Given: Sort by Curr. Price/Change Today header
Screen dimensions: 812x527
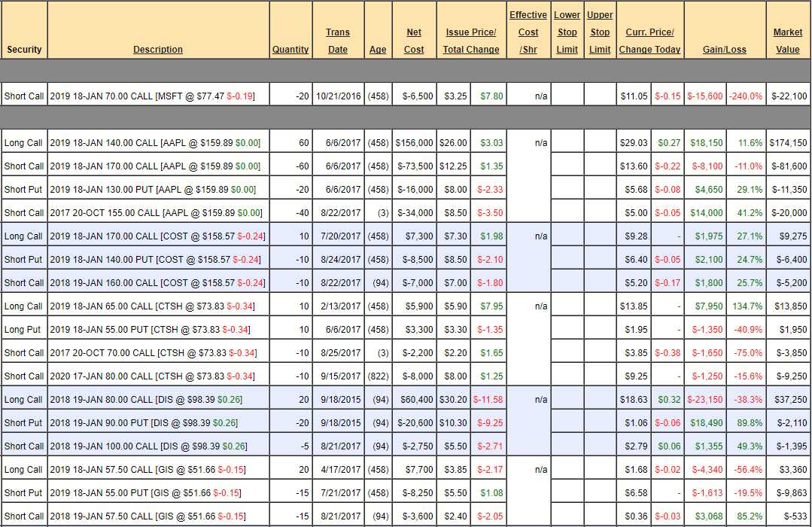Looking at the screenshot, I should (x=649, y=41).
